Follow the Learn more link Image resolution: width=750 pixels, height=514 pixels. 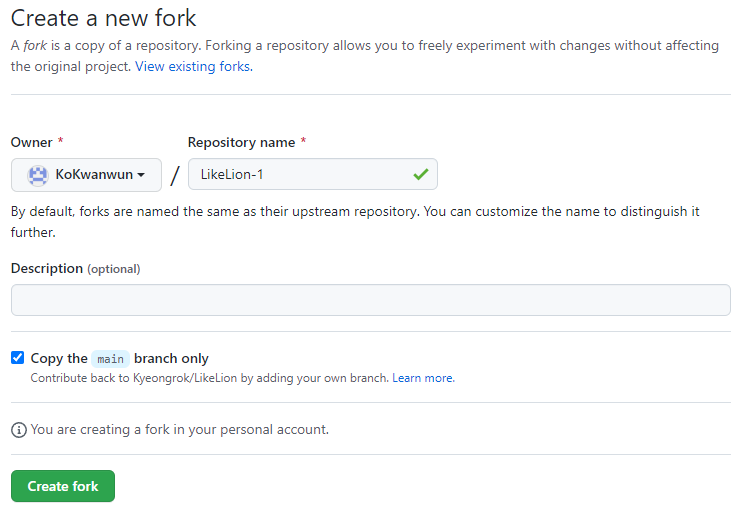click(423, 378)
